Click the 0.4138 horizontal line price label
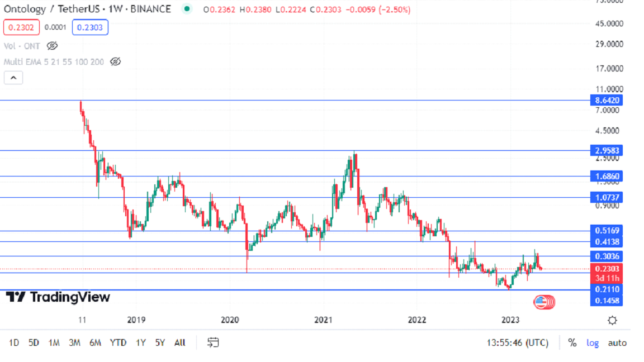644x362 pixels. coord(607,242)
